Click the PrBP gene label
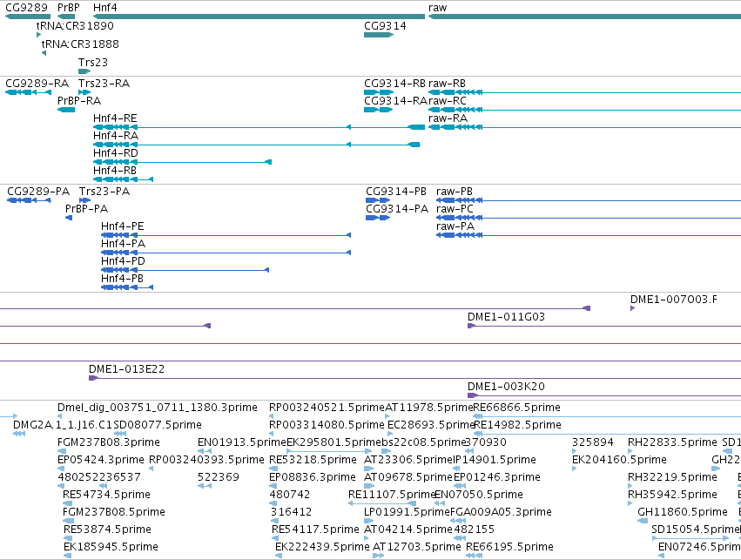Image resolution: width=741 pixels, height=560 pixels. click(x=69, y=8)
